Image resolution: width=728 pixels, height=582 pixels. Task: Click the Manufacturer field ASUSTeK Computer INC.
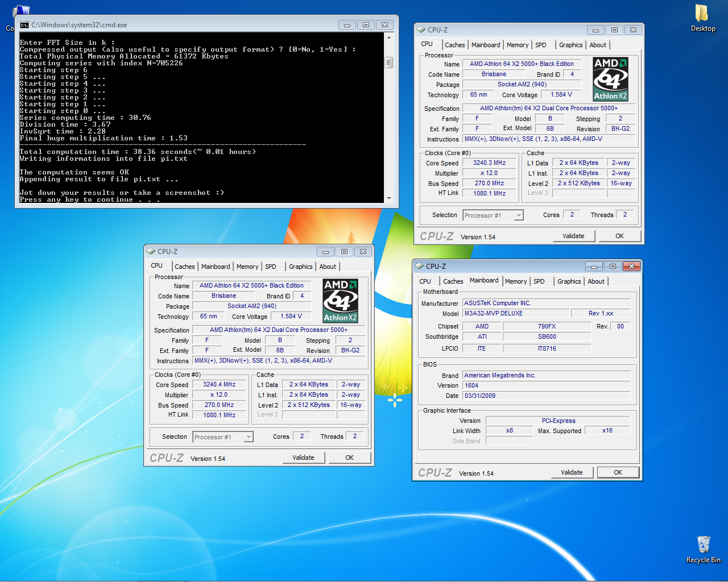coord(547,303)
